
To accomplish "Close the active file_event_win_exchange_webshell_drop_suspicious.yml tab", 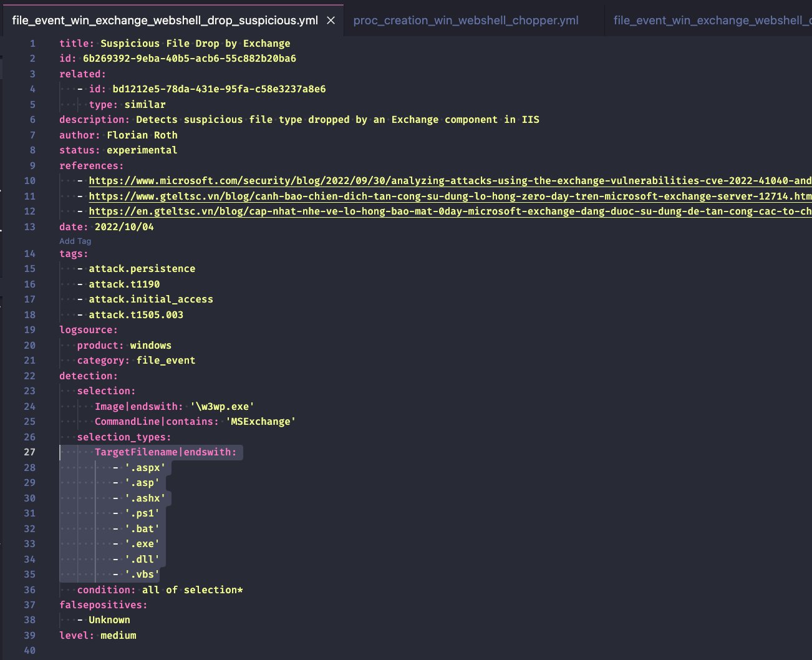I will (331, 20).
